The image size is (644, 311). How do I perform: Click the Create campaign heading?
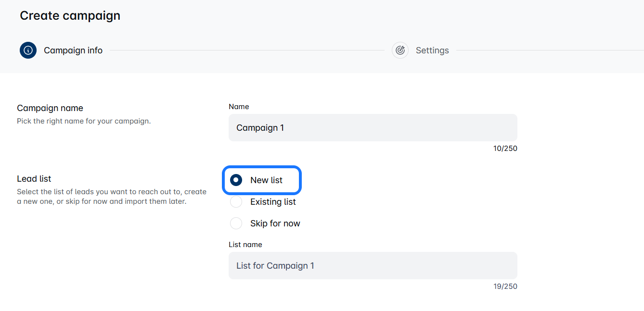tap(70, 15)
